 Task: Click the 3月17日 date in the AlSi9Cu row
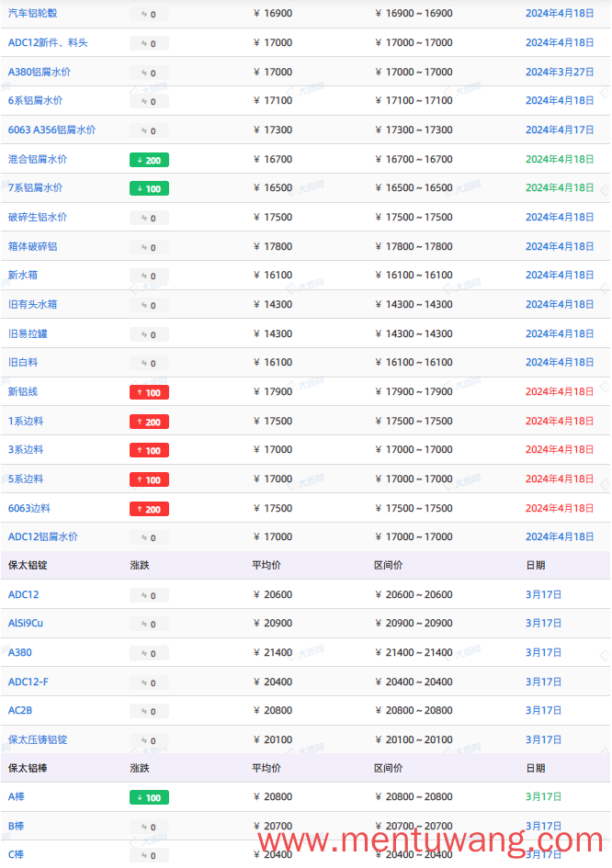point(543,624)
